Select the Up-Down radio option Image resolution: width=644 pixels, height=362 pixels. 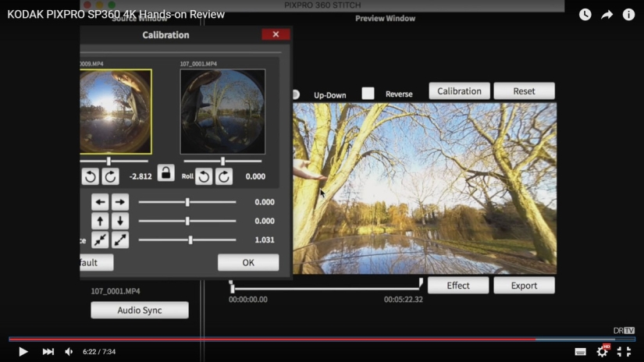point(296,94)
